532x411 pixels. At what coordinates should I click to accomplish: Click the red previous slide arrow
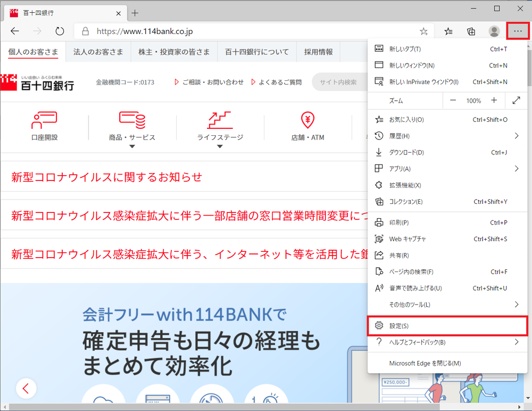[26, 388]
